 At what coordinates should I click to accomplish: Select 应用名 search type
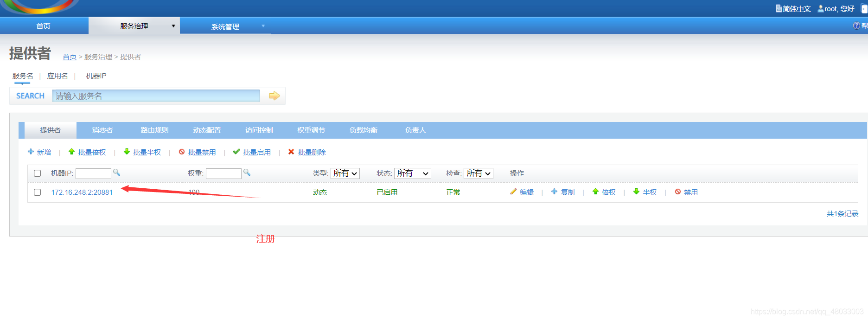pos(57,76)
